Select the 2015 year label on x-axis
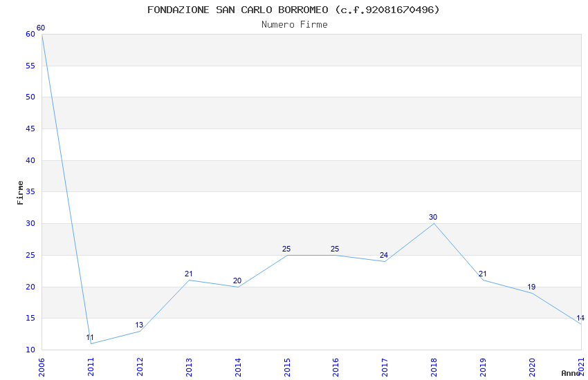The width and height of the screenshot is (588, 380). (x=287, y=367)
